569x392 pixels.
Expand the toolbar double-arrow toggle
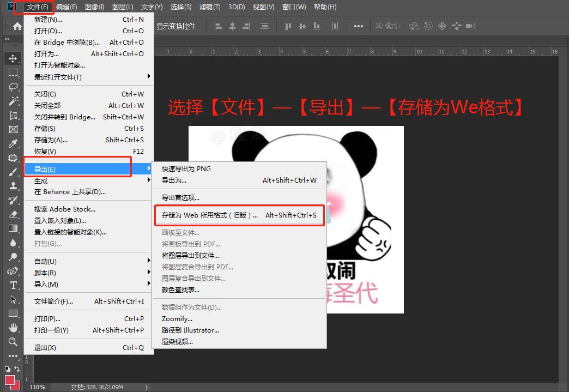pyautogui.click(x=7, y=39)
